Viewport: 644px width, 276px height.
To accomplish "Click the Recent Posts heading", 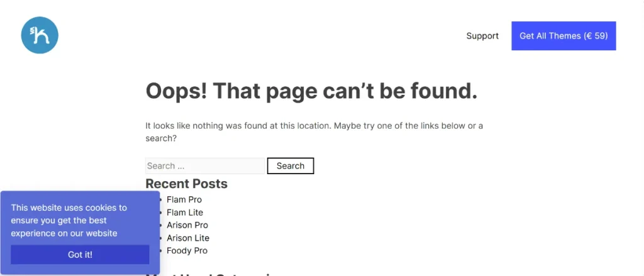I will (186, 184).
